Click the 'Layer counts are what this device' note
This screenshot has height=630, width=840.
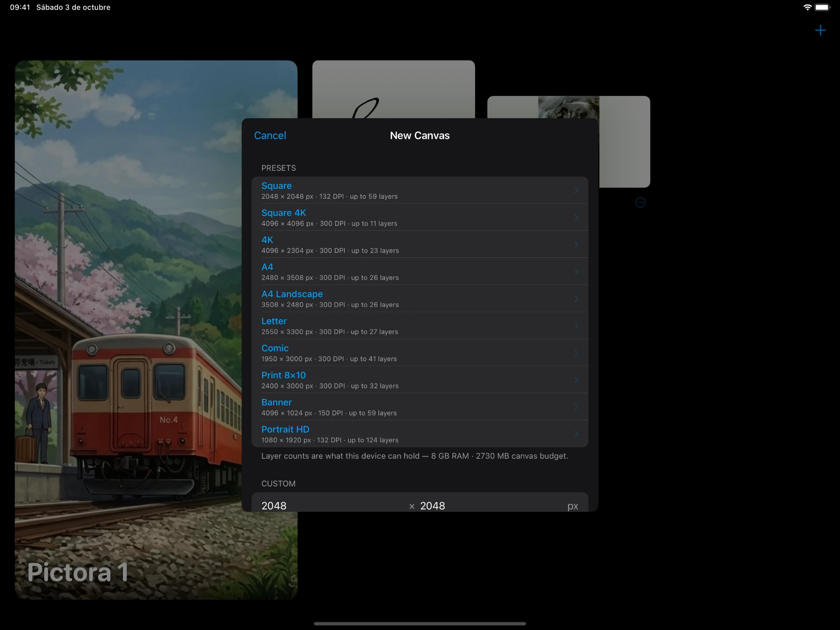(414, 456)
